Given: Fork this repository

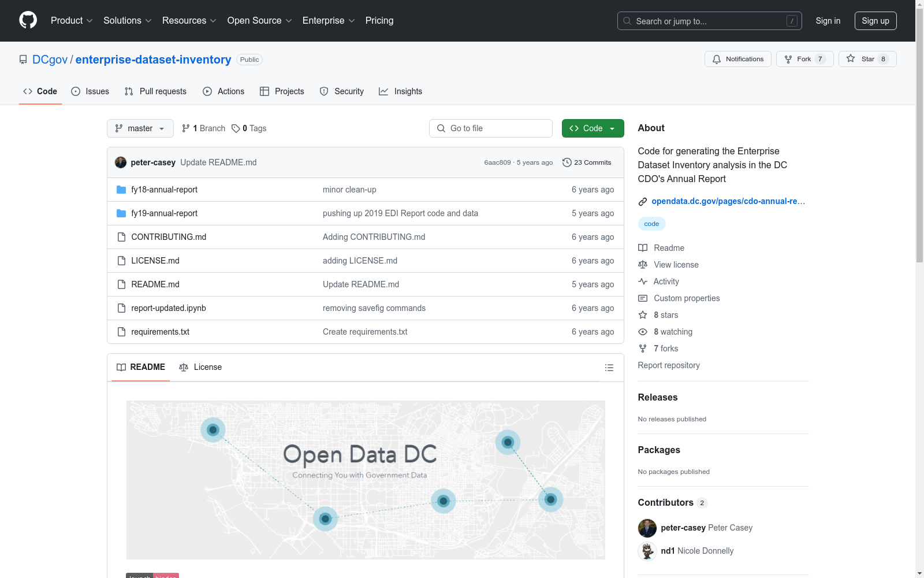Looking at the screenshot, I should click(x=805, y=59).
